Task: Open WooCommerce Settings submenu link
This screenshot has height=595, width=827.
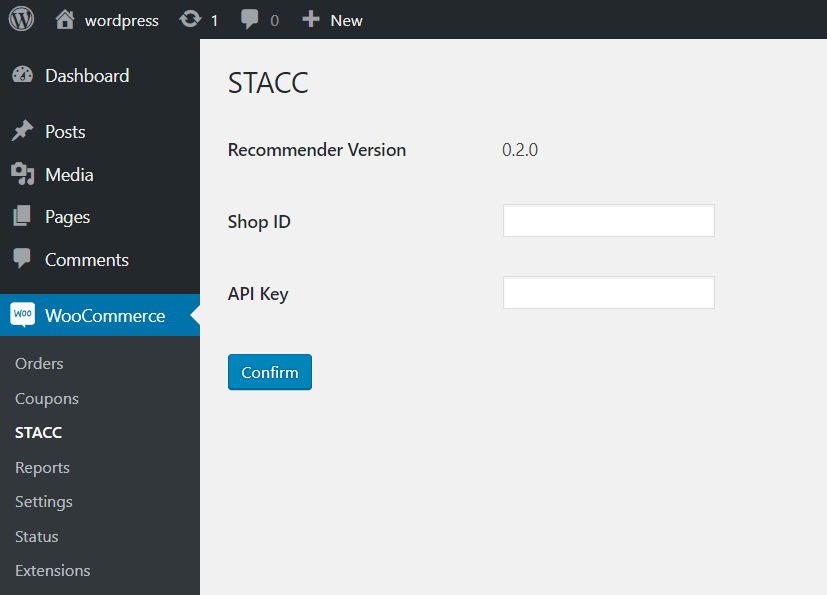Action: 44,502
